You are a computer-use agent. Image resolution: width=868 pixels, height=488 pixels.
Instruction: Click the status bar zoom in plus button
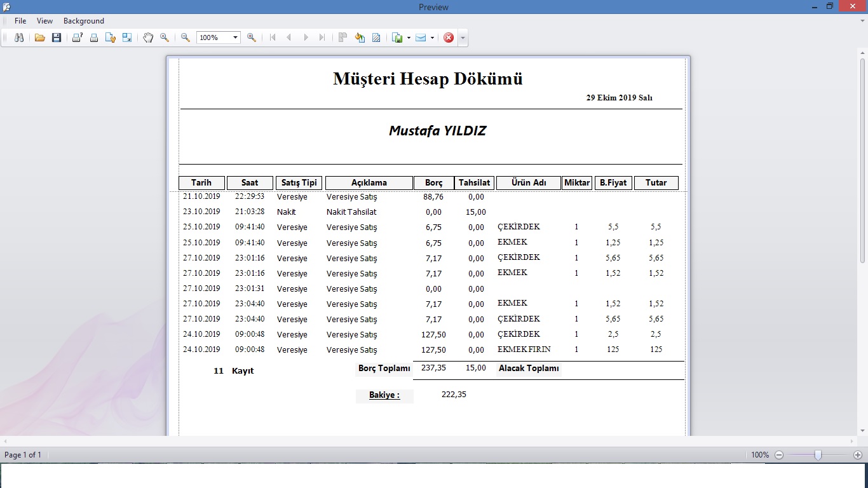pos(858,455)
